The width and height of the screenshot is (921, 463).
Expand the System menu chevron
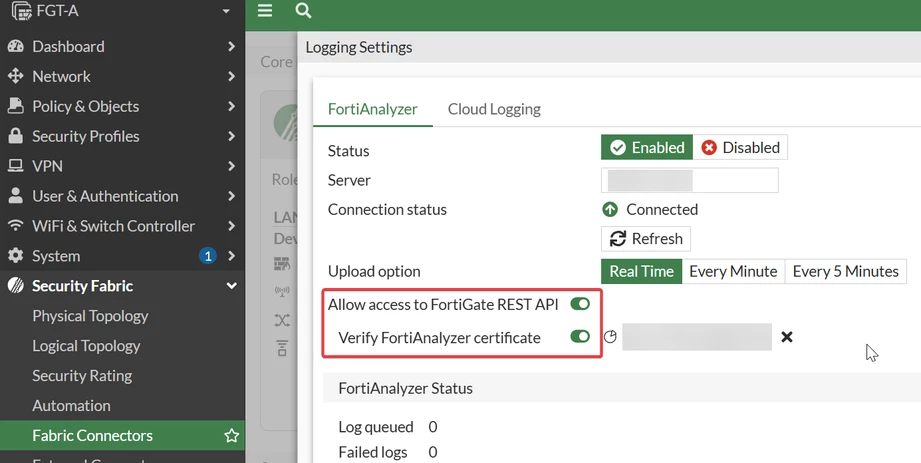coord(231,256)
